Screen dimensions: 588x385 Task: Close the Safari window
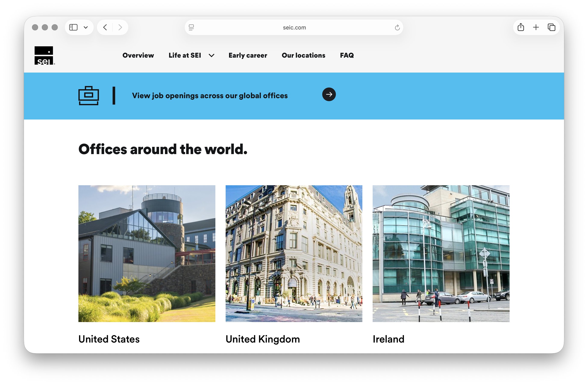coord(35,27)
